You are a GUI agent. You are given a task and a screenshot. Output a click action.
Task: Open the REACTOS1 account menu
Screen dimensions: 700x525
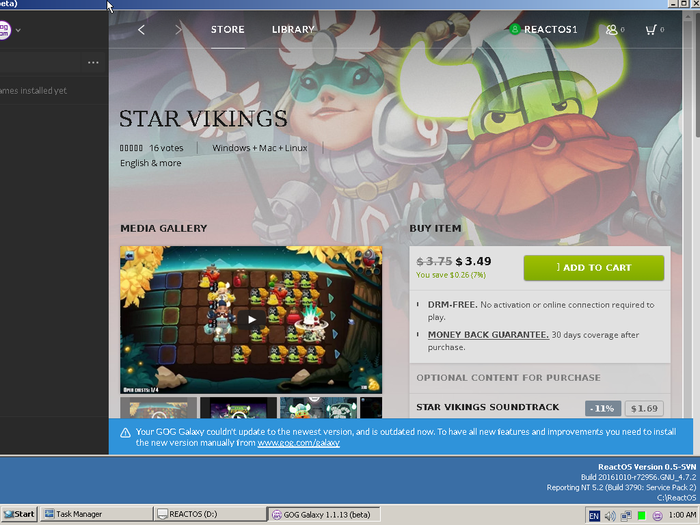pos(543,29)
